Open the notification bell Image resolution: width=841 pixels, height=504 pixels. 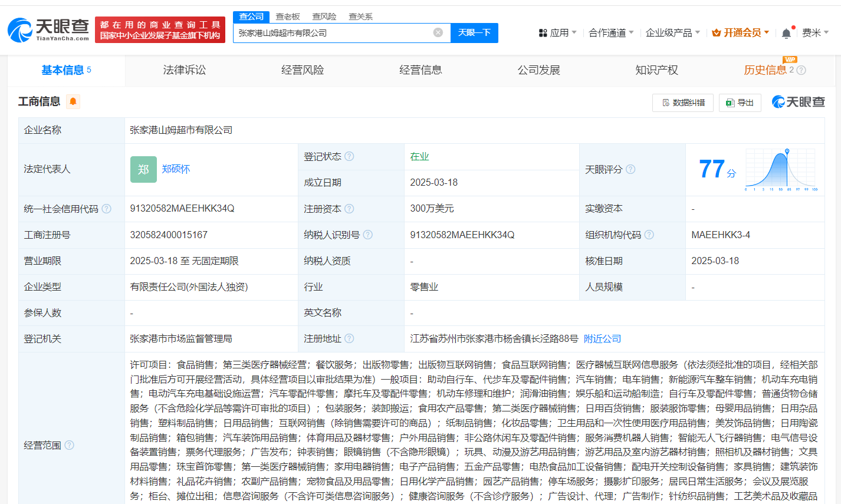pos(786,34)
